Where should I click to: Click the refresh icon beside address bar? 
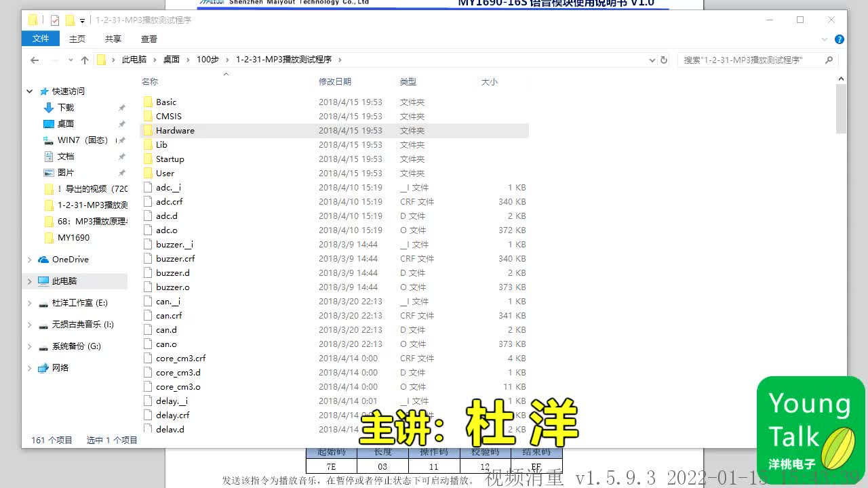tap(664, 60)
